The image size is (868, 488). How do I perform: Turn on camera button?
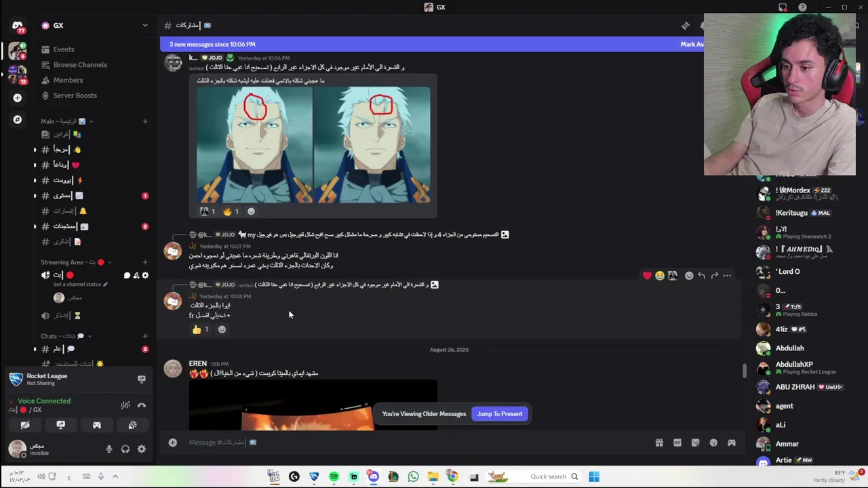tap(25, 425)
